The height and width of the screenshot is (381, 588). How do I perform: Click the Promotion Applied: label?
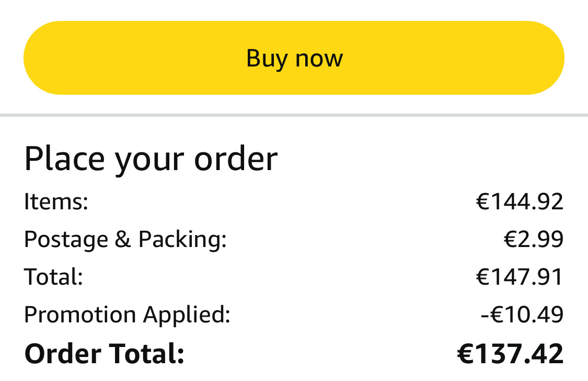[x=127, y=315]
